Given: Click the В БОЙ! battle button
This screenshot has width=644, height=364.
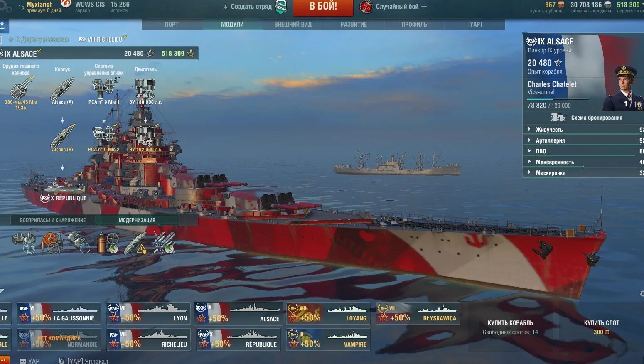Looking at the screenshot, I should [323, 7].
